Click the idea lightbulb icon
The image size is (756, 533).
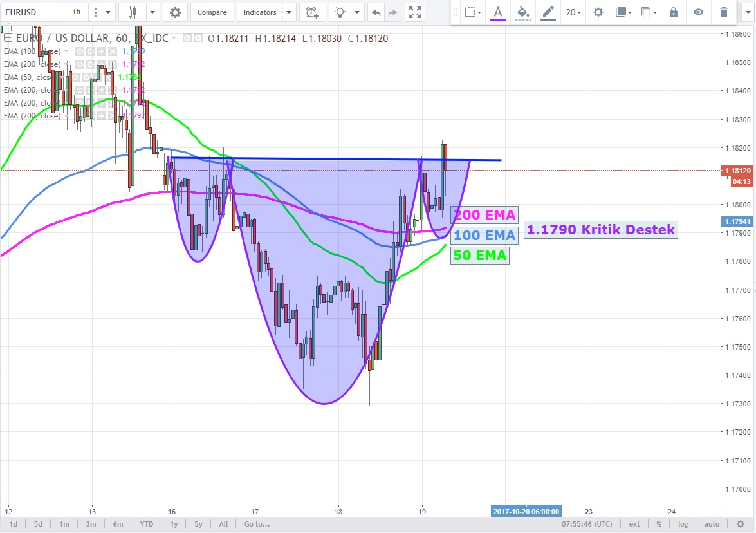click(341, 12)
